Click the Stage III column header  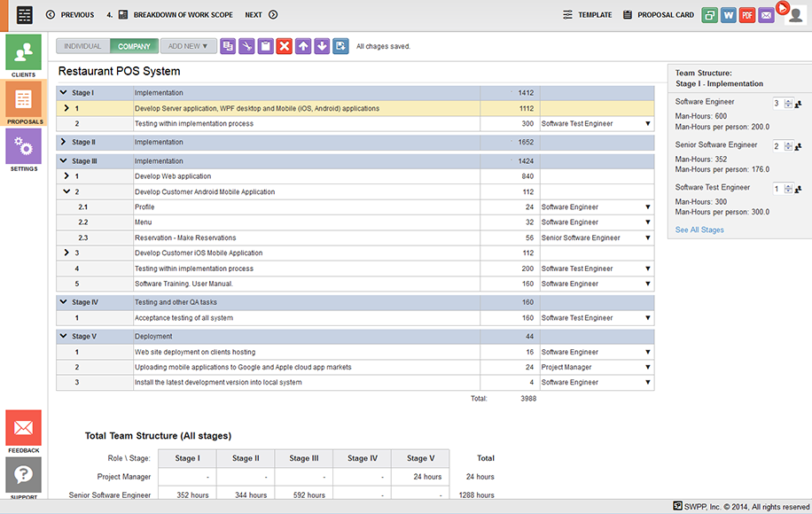303,458
